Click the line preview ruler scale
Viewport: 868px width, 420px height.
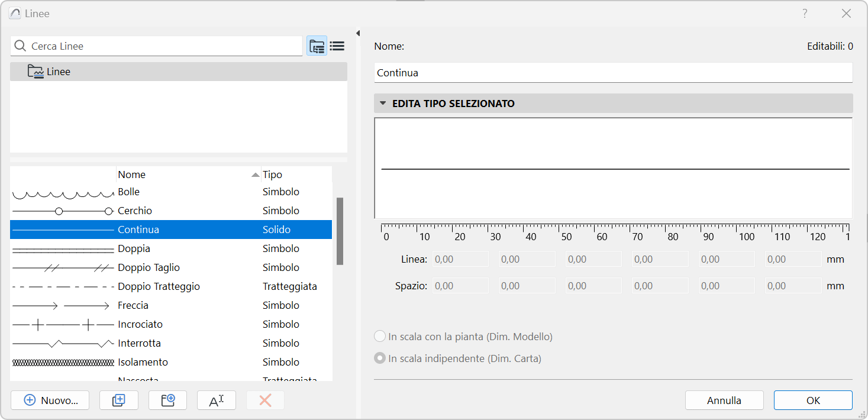click(x=615, y=232)
